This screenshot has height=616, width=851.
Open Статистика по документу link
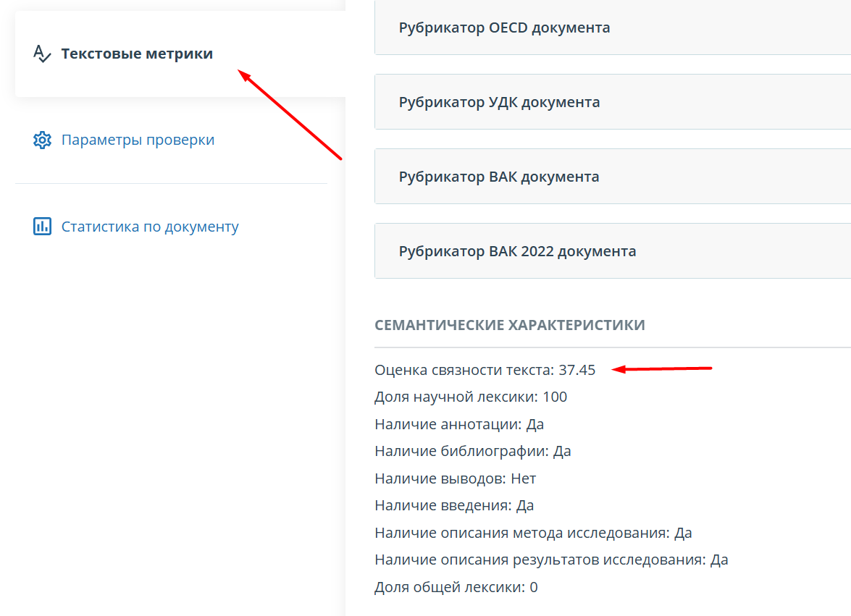coord(150,227)
